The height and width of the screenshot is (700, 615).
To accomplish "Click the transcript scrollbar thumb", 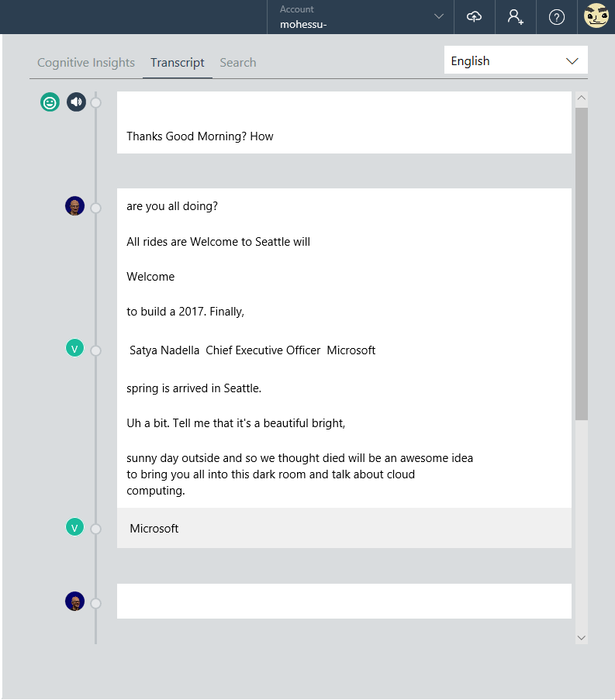I will click(581, 264).
